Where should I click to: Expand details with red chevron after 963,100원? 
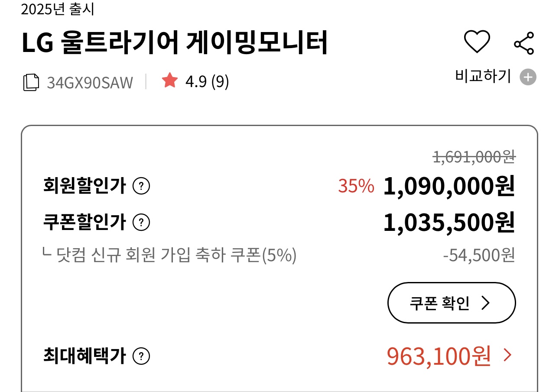(x=508, y=356)
